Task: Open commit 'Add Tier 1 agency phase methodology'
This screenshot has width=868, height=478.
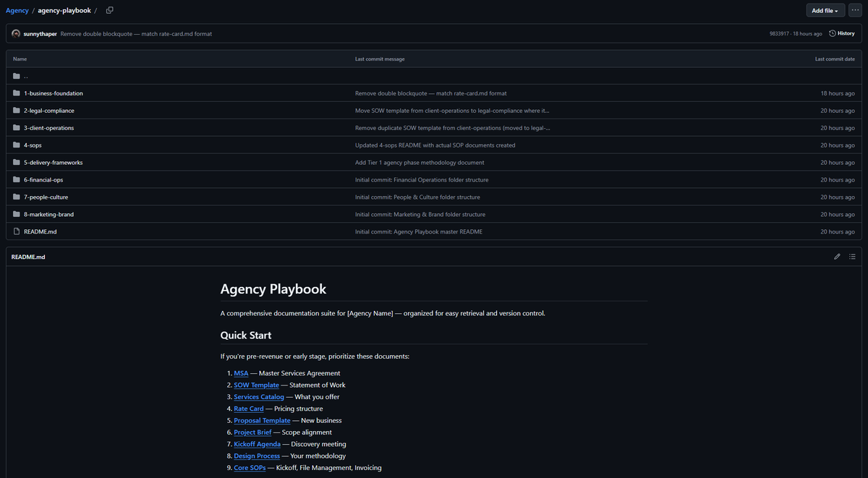Action: tap(420, 163)
